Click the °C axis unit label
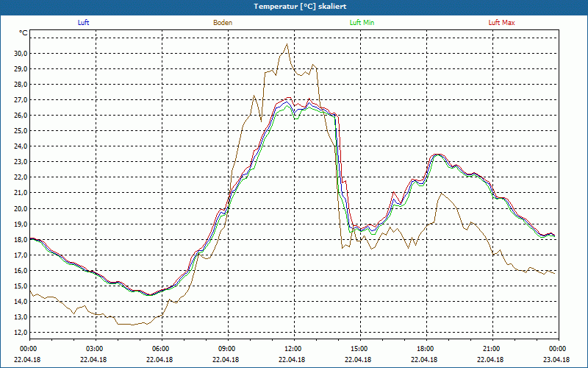The image size is (588, 368). pos(24,33)
